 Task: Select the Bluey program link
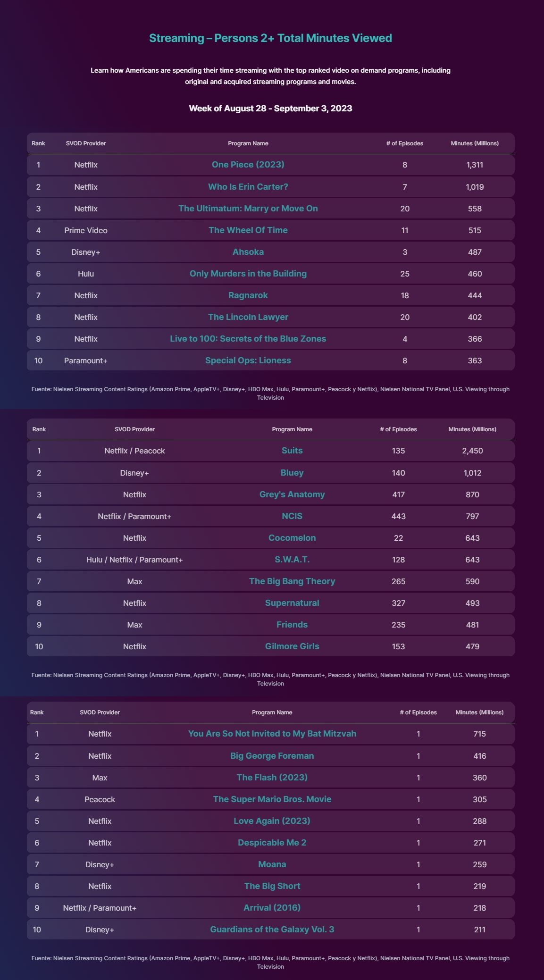(292, 473)
